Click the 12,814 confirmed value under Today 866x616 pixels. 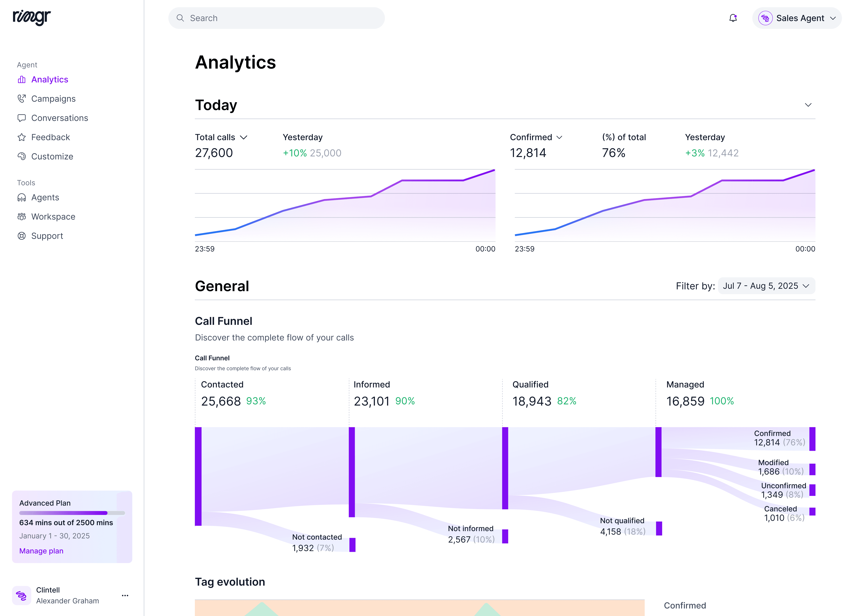tap(528, 153)
